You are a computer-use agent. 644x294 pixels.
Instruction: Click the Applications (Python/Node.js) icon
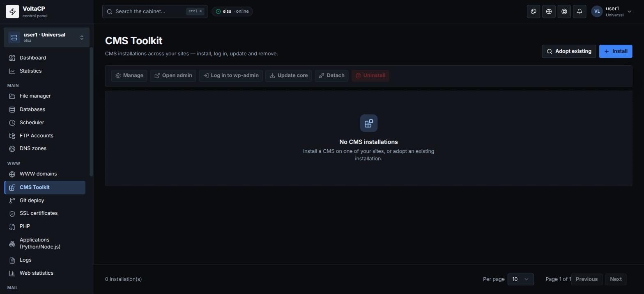coord(12,244)
